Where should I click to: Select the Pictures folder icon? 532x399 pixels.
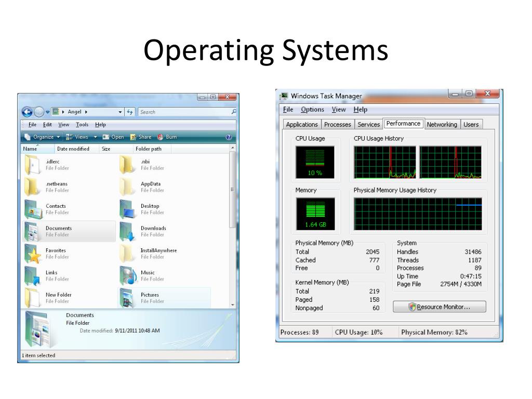tap(127, 298)
